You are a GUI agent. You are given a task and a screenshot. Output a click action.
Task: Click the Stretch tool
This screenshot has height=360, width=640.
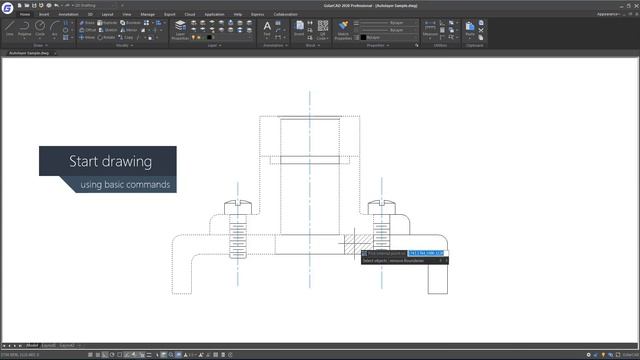pyautogui.click(x=108, y=30)
